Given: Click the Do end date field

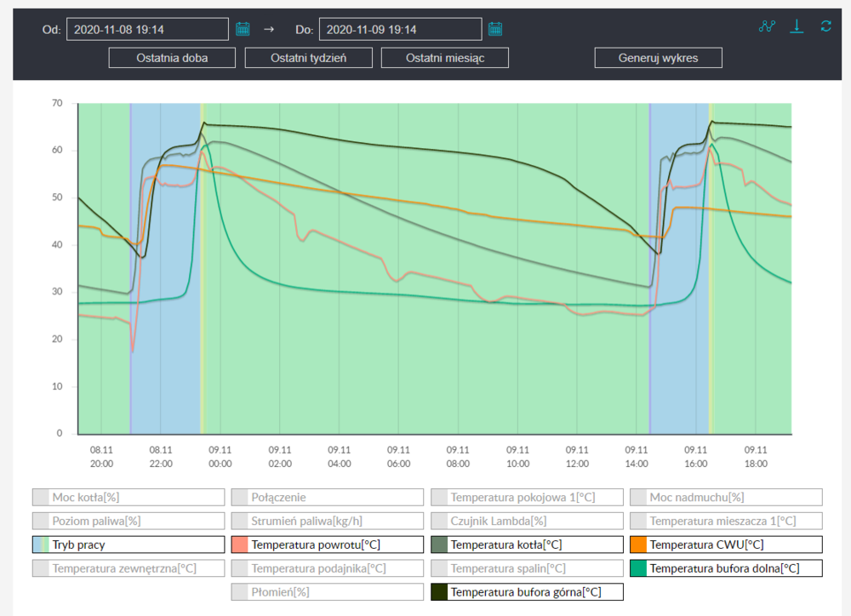Looking at the screenshot, I should pyautogui.click(x=399, y=30).
